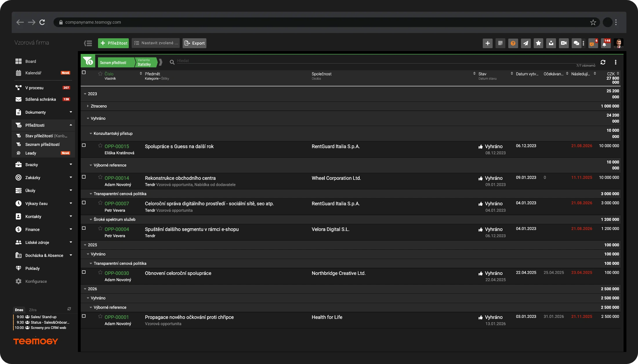Start a video call with camera icon
638x364 pixels.
point(564,43)
